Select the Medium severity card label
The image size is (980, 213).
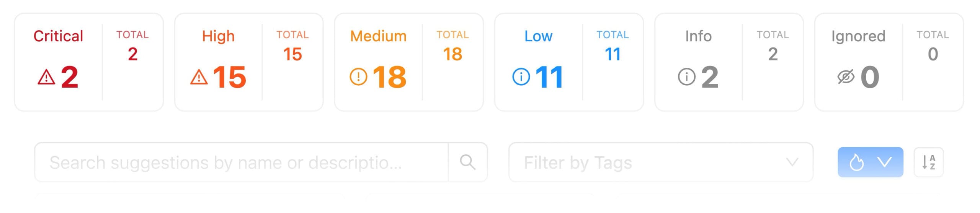(x=378, y=36)
